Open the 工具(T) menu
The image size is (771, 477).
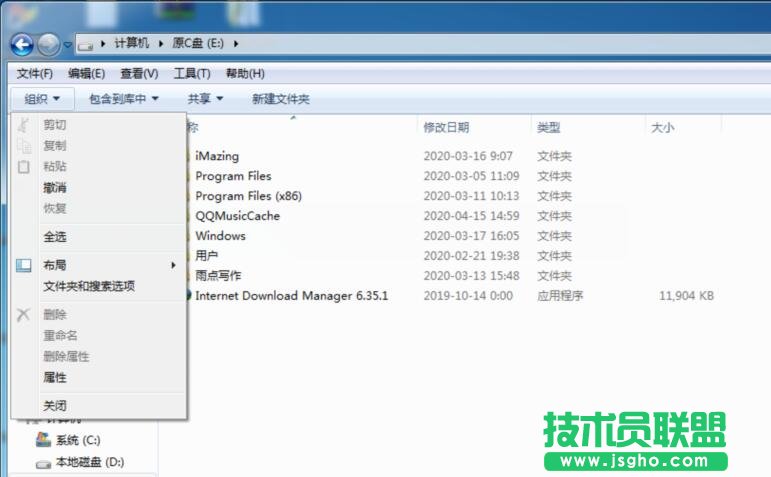(x=192, y=74)
